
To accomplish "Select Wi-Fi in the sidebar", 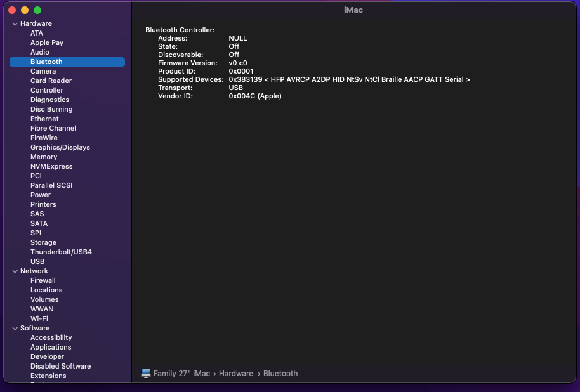I will point(39,319).
